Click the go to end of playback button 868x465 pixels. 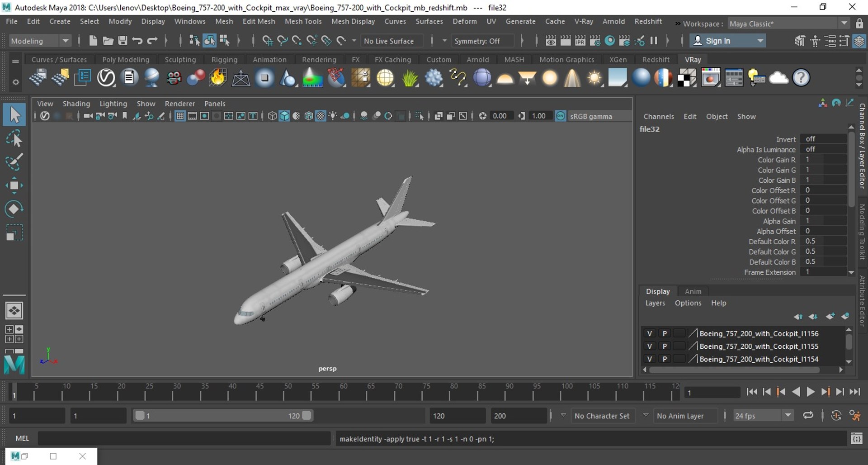tap(854, 392)
